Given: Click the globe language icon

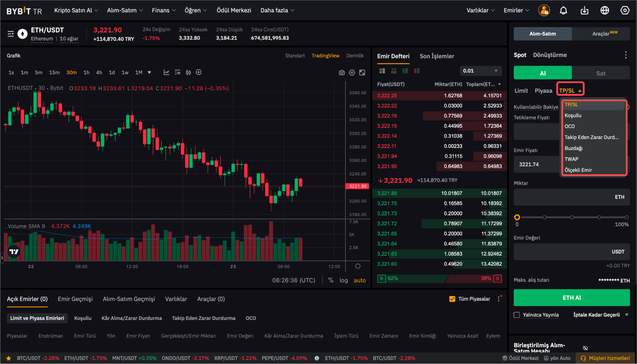Looking at the screenshot, I should point(605,10).
